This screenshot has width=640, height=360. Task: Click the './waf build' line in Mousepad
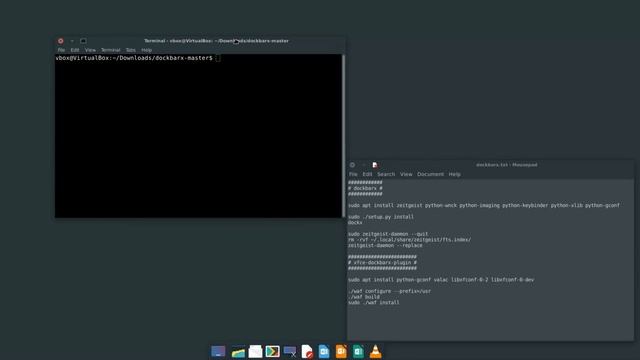pos(364,297)
